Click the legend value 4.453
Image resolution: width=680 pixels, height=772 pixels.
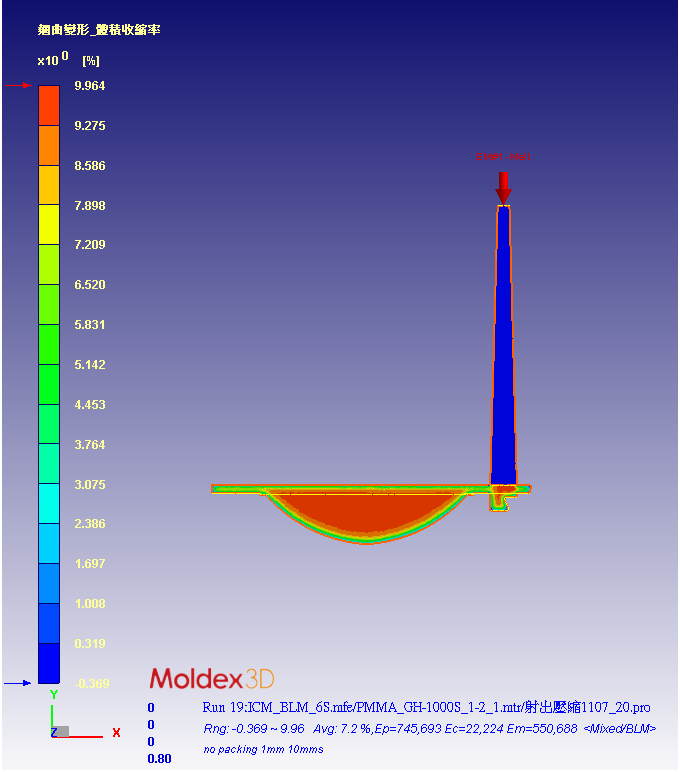90,405
